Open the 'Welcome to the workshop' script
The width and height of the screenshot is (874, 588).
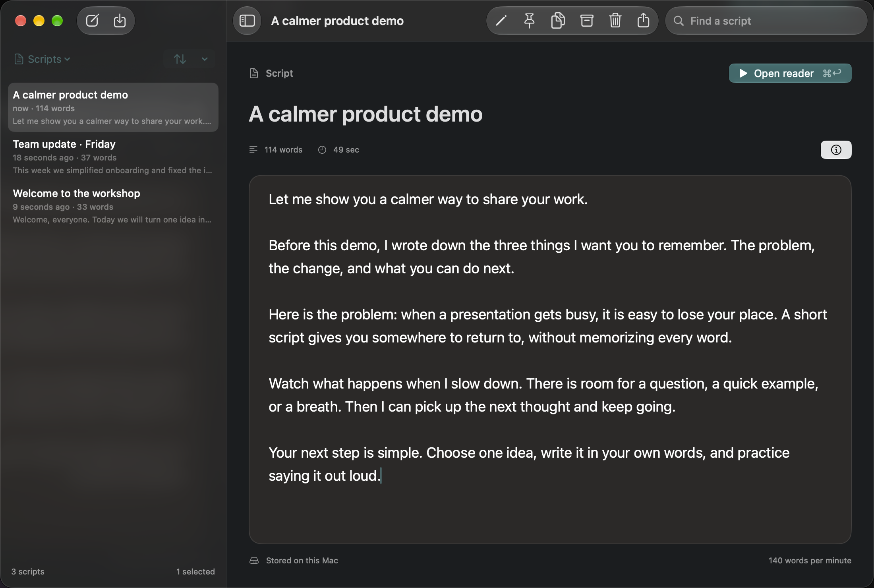113,206
